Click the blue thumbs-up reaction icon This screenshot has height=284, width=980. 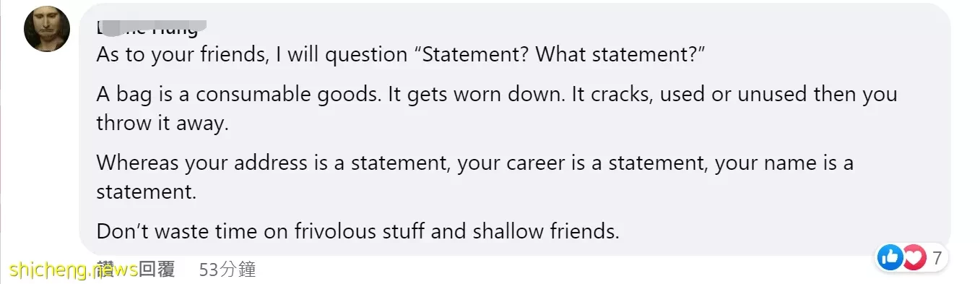890,257
